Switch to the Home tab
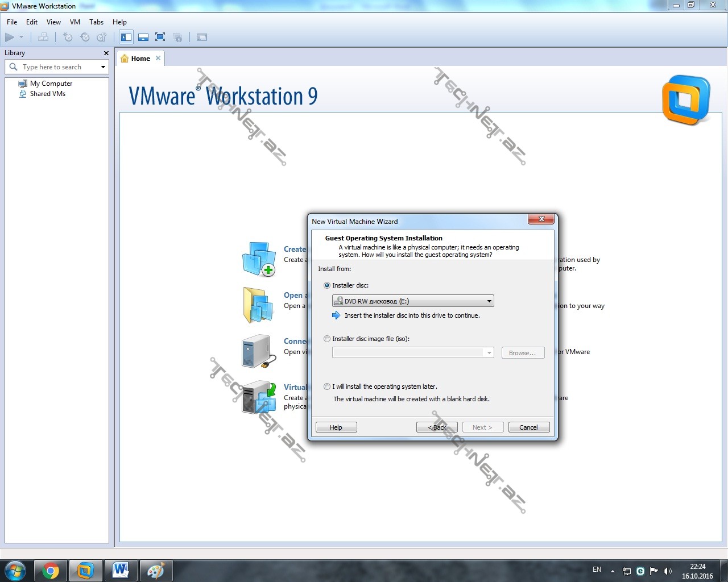Image resolution: width=728 pixels, height=582 pixels. click(140, 59)
